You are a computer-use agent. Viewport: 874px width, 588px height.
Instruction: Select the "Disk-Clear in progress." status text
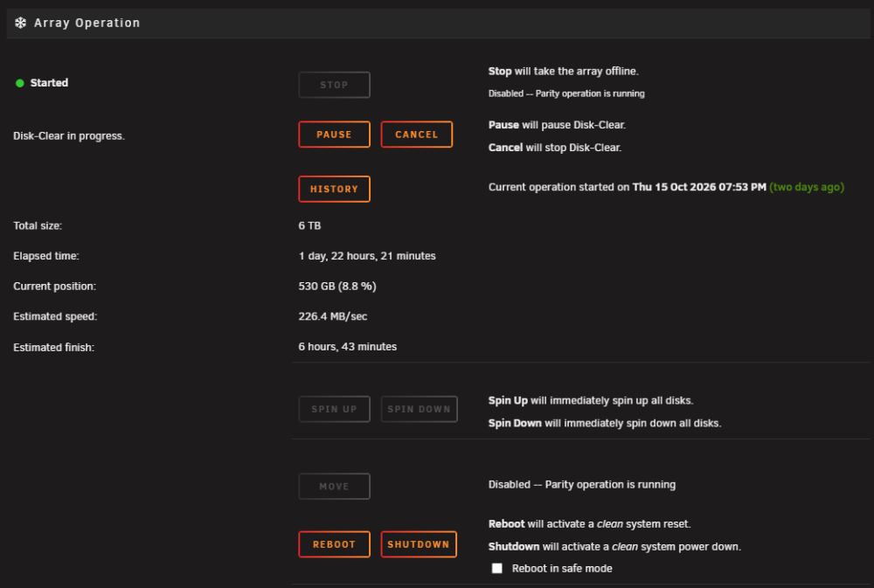click(69, 136)
